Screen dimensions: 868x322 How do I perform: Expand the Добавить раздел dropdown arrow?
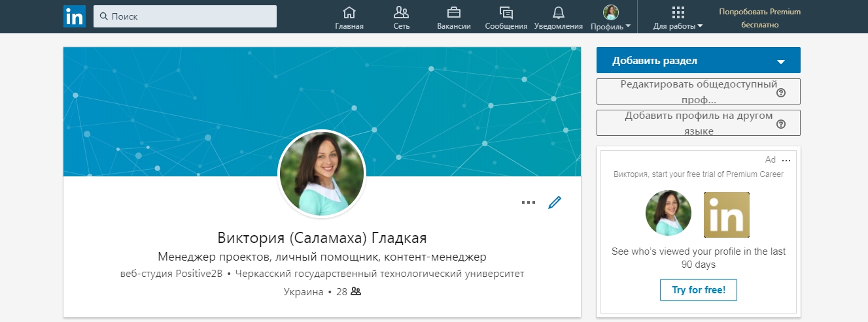[x=780, y=61]
